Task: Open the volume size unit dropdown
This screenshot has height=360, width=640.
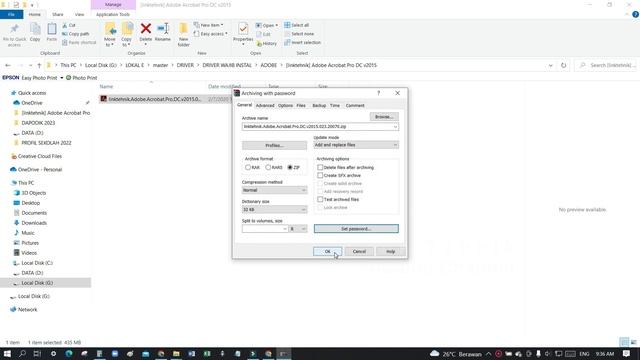Action: 298,229
